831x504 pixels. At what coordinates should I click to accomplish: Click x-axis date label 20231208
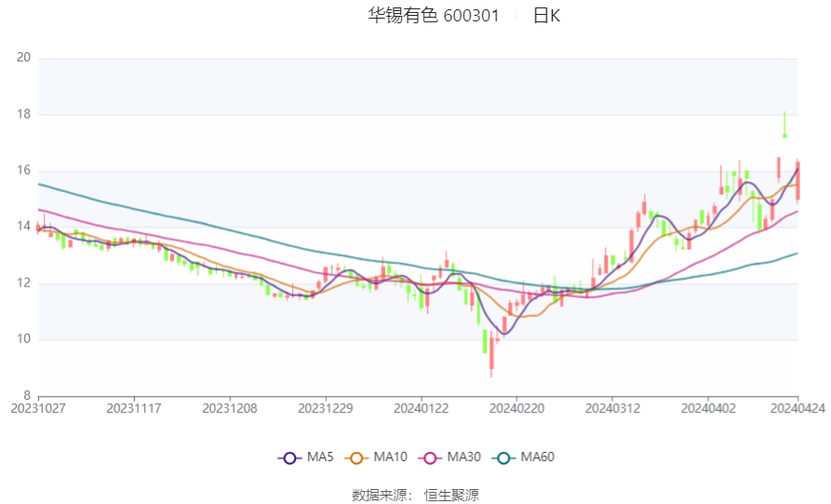[x=230, y=409]
